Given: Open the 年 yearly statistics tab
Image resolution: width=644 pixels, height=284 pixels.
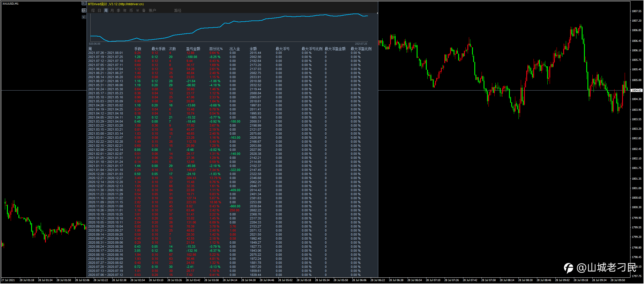Looking at the screenshot, I should point(125,10).
